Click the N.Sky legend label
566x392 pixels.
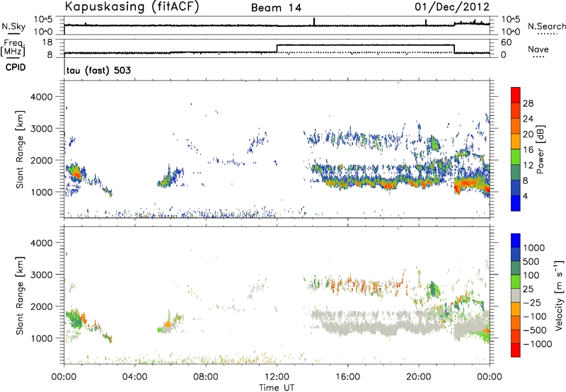13,27
